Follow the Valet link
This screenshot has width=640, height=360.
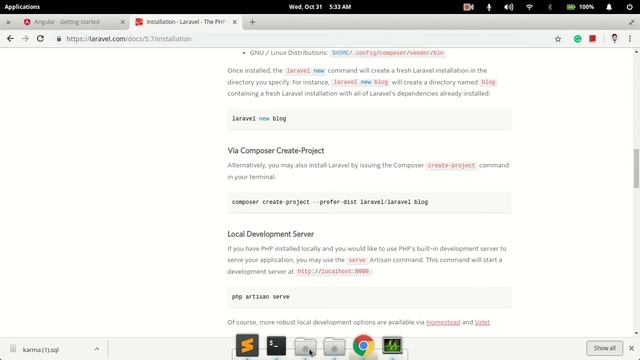[x=482, y=322]
